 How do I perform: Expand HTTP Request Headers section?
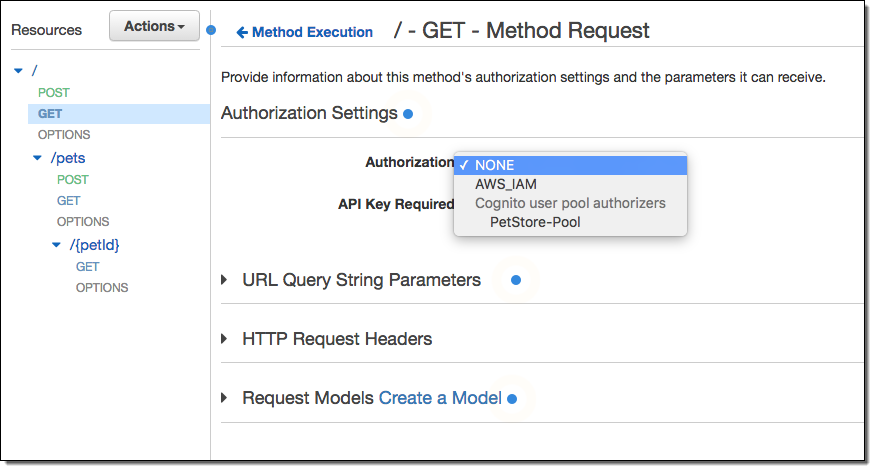coord(225,339)
